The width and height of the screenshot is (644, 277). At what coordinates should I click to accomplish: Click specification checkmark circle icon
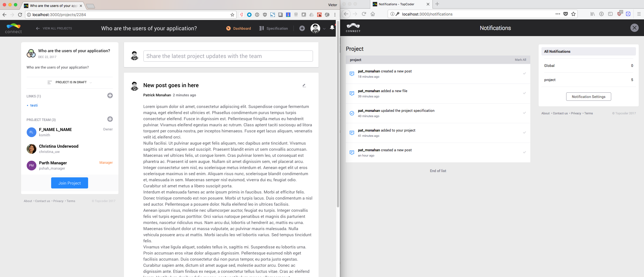[x=352, y=113]
